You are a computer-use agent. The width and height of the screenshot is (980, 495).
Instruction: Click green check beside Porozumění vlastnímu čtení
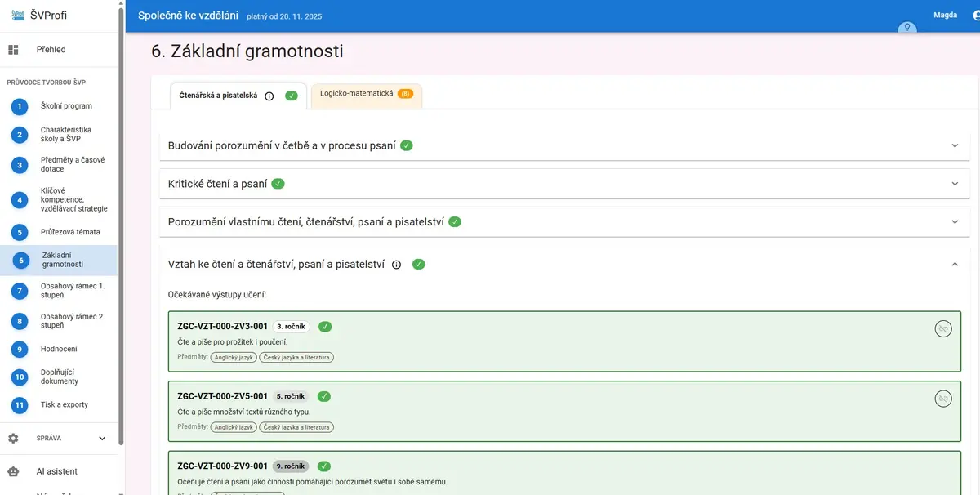tap(455, 221)
